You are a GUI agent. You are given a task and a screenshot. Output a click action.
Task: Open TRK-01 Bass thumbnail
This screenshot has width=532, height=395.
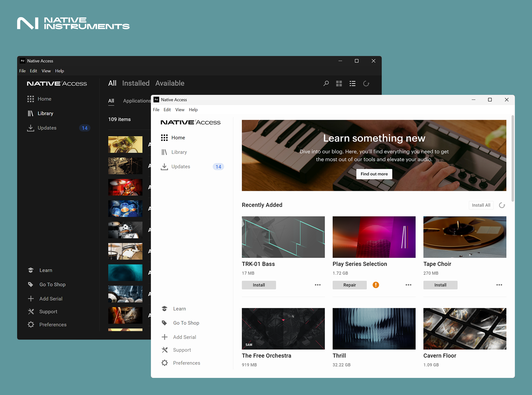pos(283,237)
